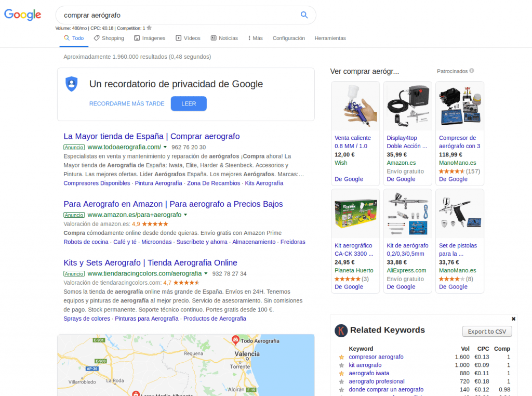Viewport: 532px width, 396px height.
Task: Click Set de pistolas product image
Action: (x=460, y=214)
